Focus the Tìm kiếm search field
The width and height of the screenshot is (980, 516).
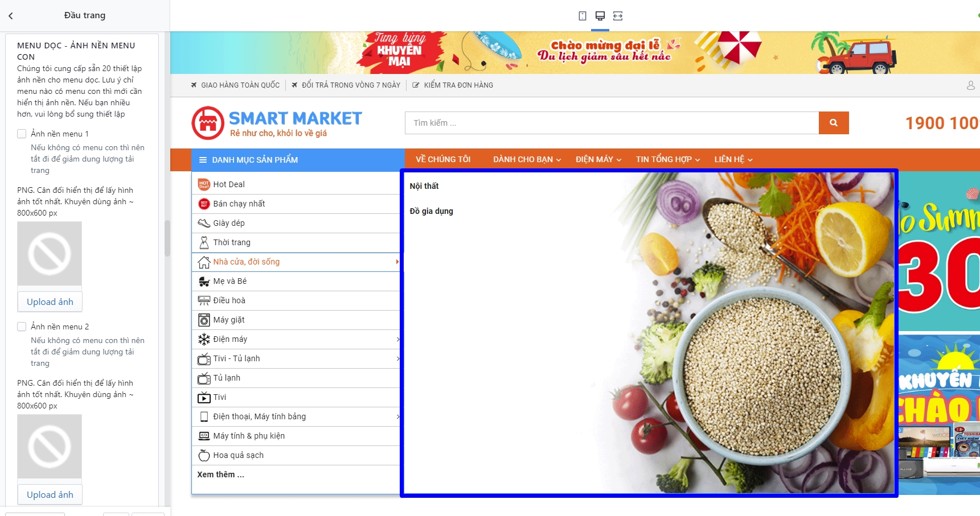[612, 123]
